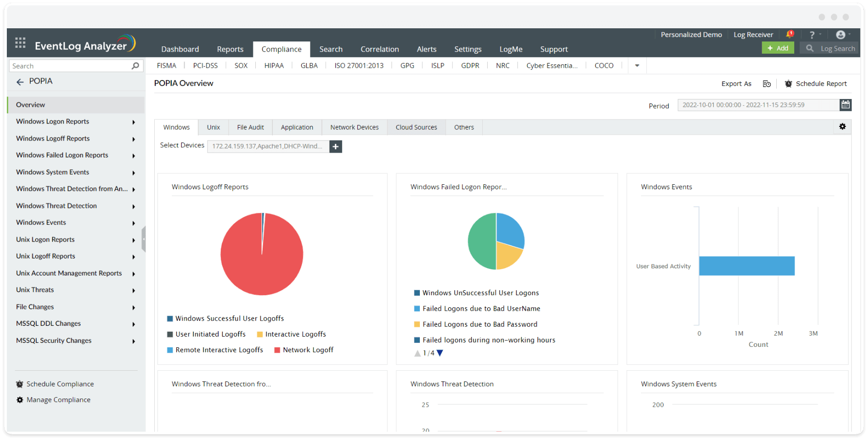Open the gear settings icon on the tab row
Screen dimensions: 868x440
tap(843, 126)
